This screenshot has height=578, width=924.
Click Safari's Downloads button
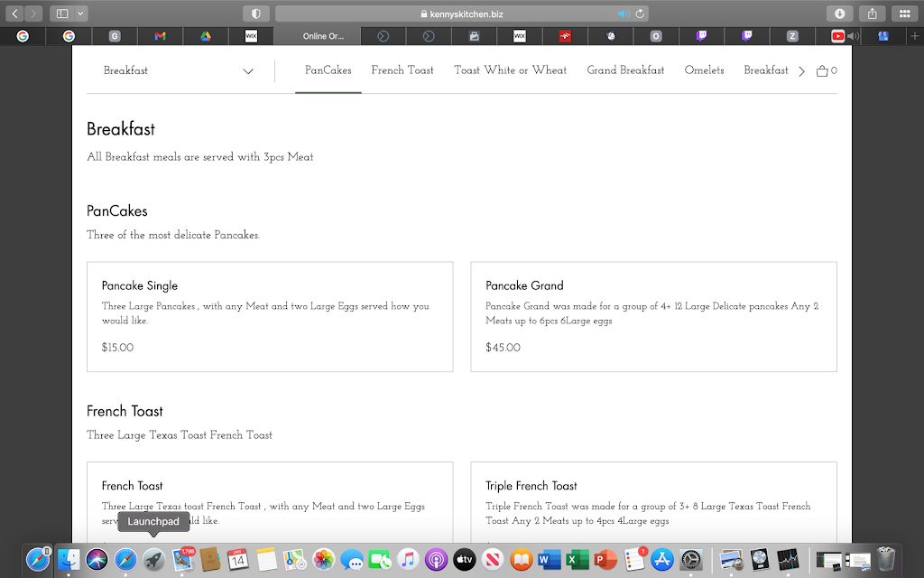coord(839,14)
